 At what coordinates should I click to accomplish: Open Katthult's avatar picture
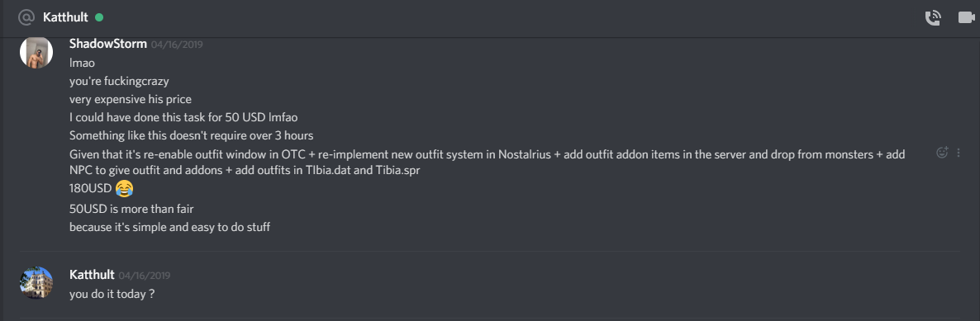[36, 283]
